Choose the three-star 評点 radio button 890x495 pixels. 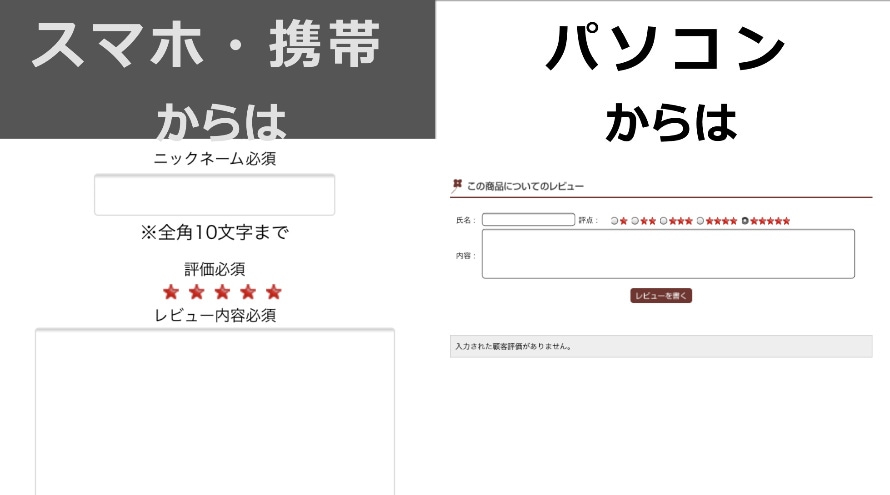[x=663, y=221]
